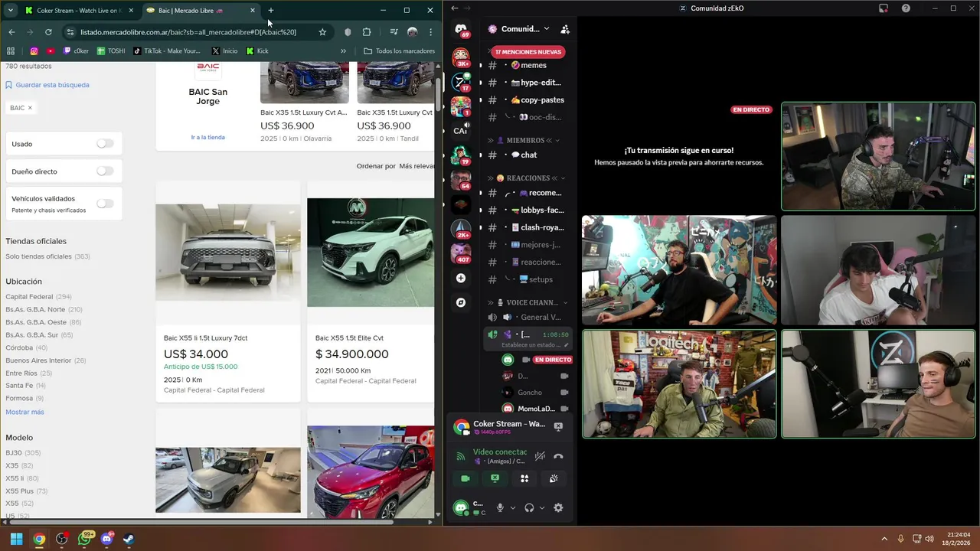This screenshot has width=980, height=551.
Task: Open white Baic X55 1.5t Elite Cvt photo
Action: (371, 253)
